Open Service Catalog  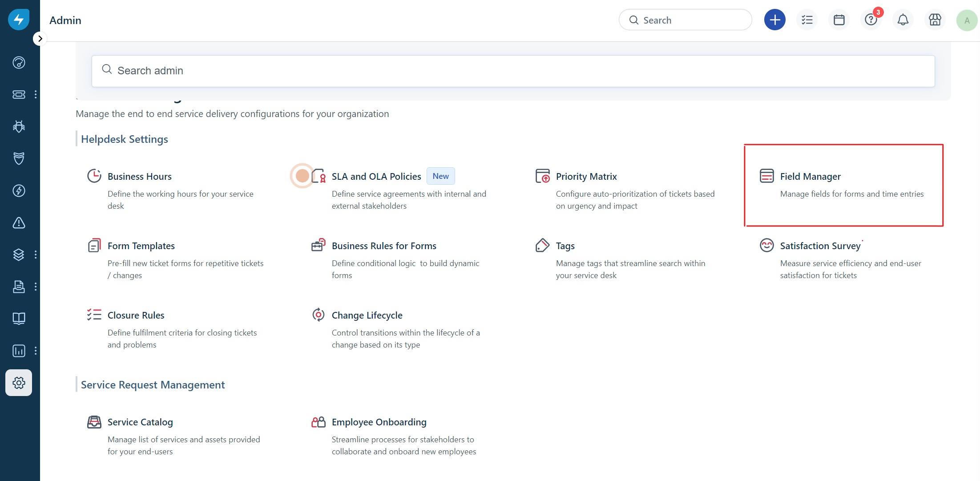click(x=140, y=422)
